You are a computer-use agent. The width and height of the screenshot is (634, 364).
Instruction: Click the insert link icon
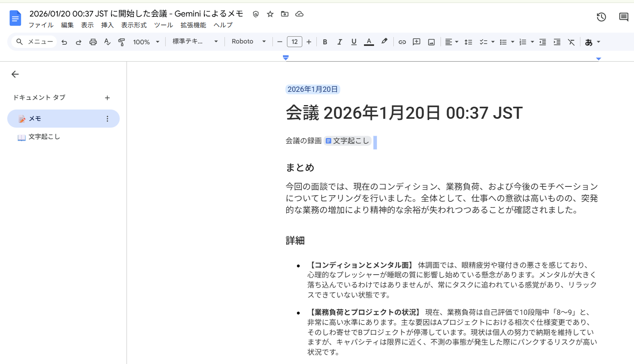402,42
